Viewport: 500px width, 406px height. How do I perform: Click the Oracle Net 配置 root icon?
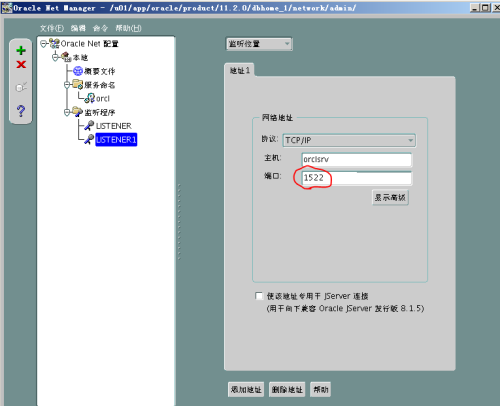(x=54, y=43)
